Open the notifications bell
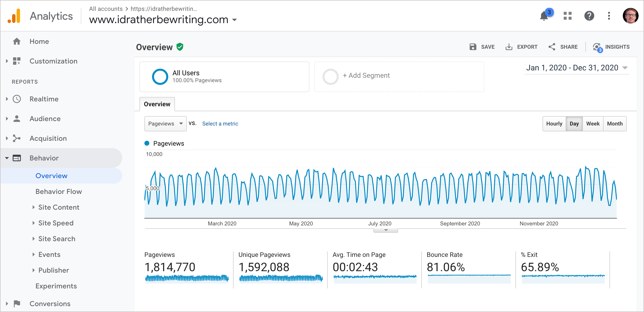The width and height of the screenshot is (644, 312). click(544, 16)
